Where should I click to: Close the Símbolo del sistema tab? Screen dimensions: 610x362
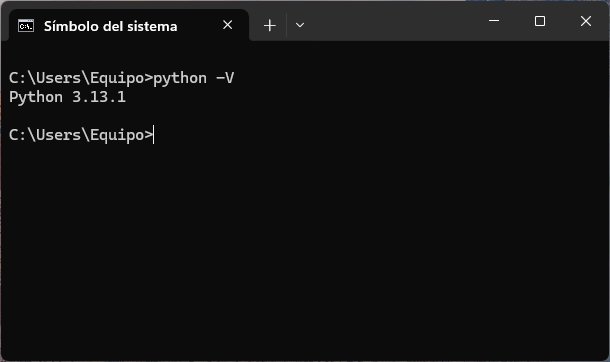tap(228, 25)
